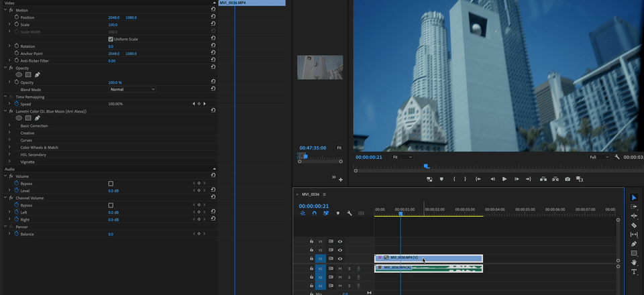The image size is (644, 295).
Task: Select the Rectangle tool
Action: pyautogui.click(x=634, y=253)
